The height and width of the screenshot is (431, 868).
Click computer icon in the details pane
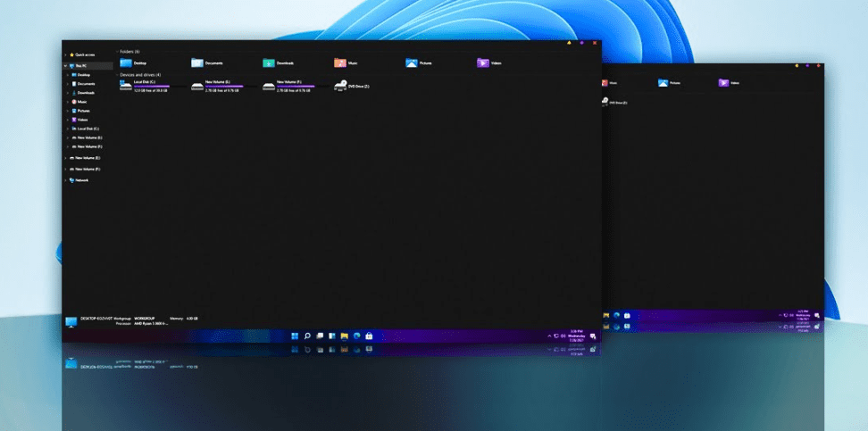coord(71,321)
